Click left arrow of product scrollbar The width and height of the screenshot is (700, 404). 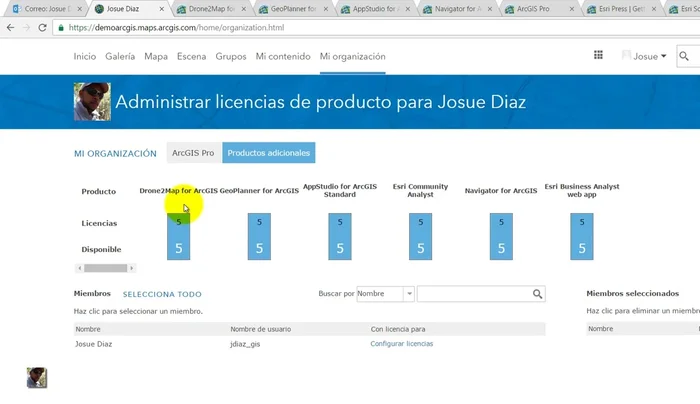point(80,268)
